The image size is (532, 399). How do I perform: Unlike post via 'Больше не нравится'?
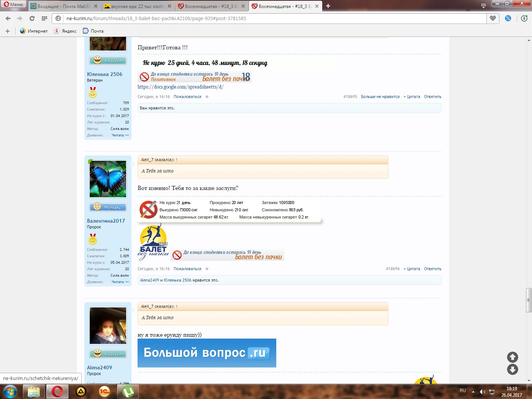pyautogui.click(x=380, y=97)
